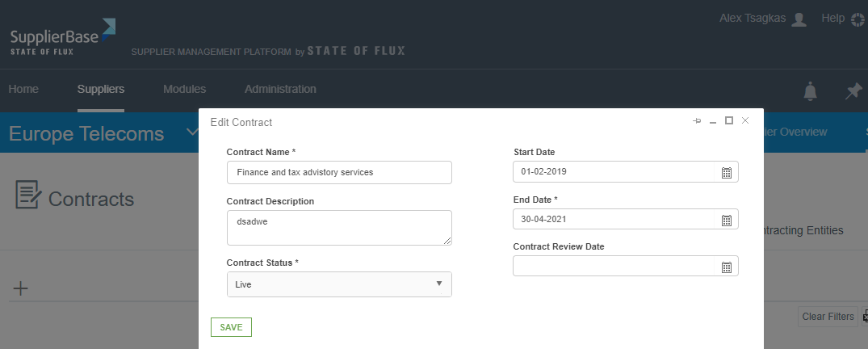Open the End Date calendar picker
The width and height of the screenshot is (868, 349).
coord(726,220)
